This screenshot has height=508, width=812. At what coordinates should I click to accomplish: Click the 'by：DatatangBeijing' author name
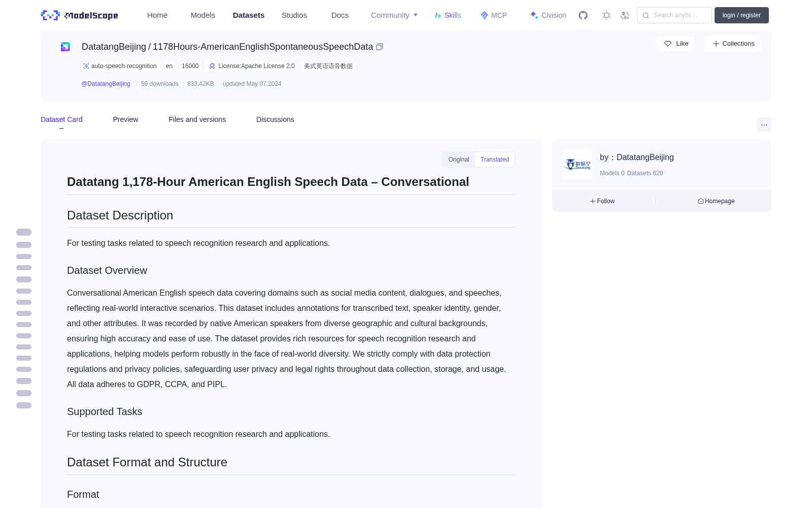click(637, 157)
